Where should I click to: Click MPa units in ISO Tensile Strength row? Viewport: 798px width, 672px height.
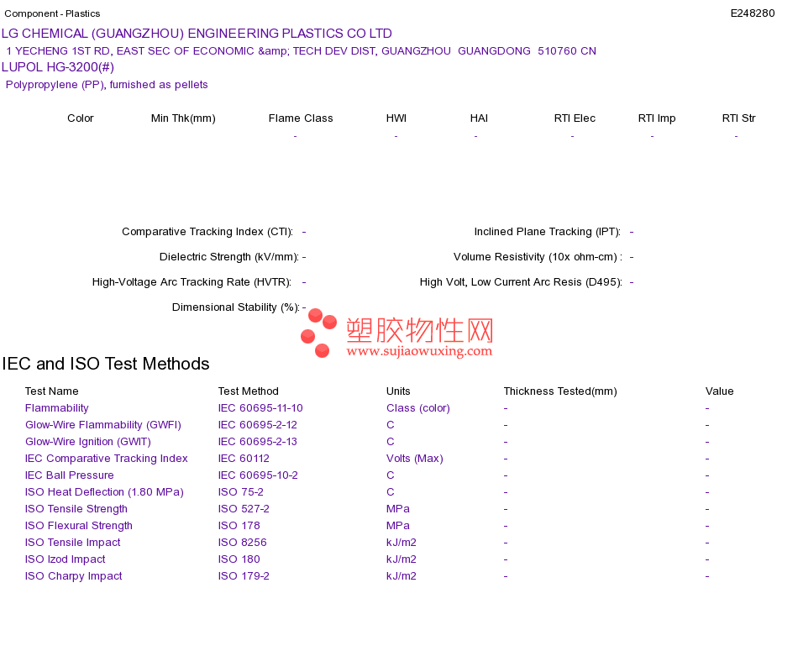pyautogui.click(x=398, y=509)
